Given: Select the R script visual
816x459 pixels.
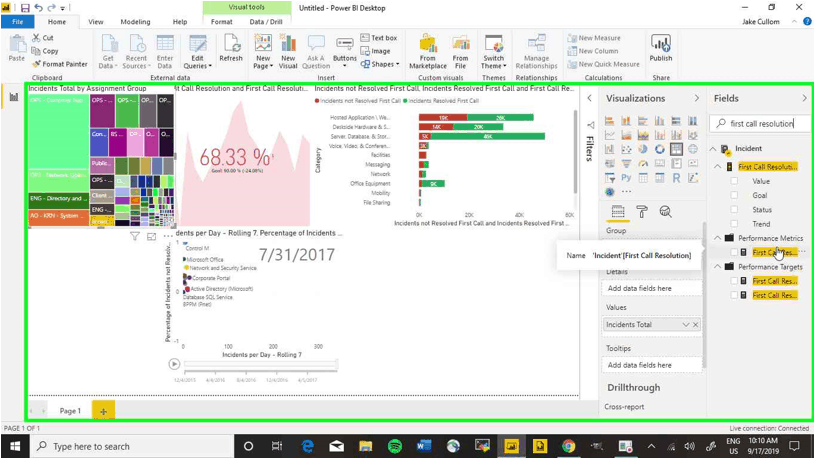Looking at the screenshot, I should [x=676, y=178].
